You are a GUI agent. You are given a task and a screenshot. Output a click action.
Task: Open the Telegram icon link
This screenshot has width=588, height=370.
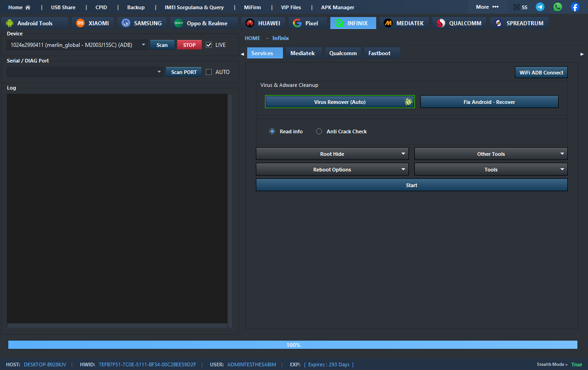[540, 7]
